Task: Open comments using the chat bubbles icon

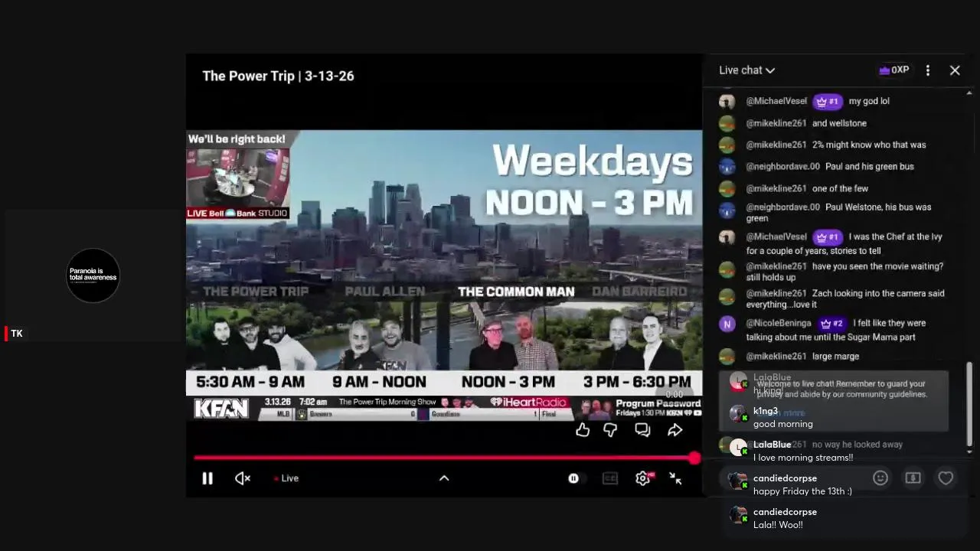Action: (x=642, y=430)
